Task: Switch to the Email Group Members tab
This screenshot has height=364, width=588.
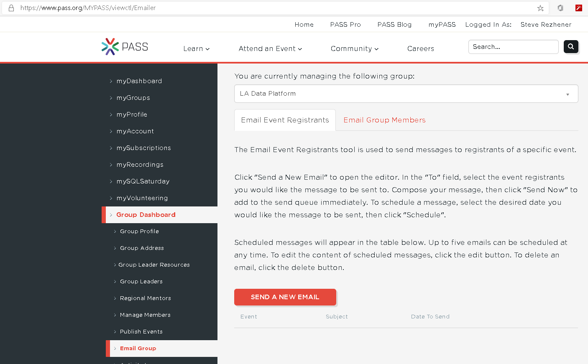Action: (384, 120)
